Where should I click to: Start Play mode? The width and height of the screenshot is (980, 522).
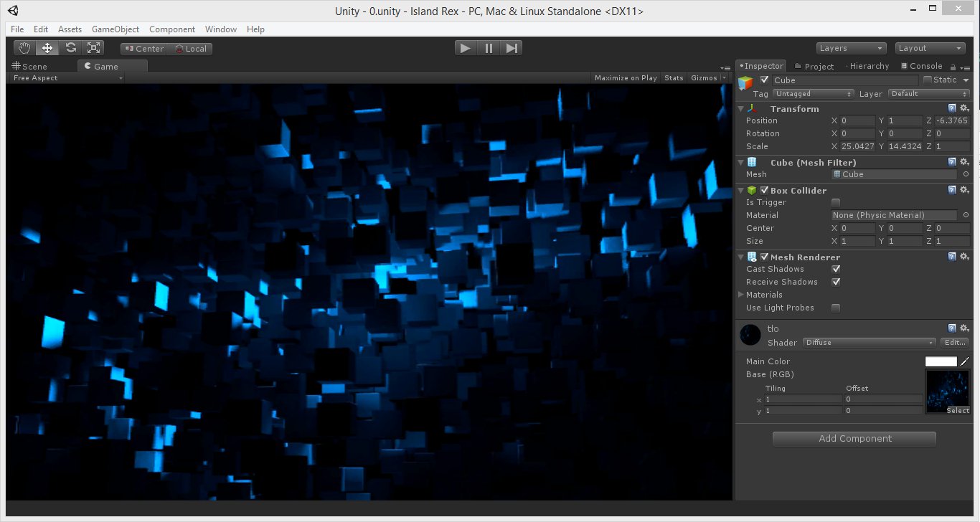466,48
